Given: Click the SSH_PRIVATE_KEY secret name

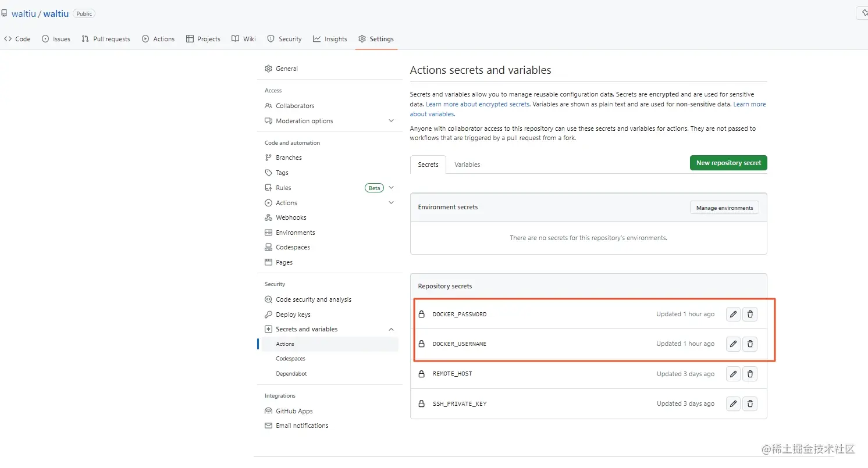Looking at the screenshot, I should pos(460,403).
